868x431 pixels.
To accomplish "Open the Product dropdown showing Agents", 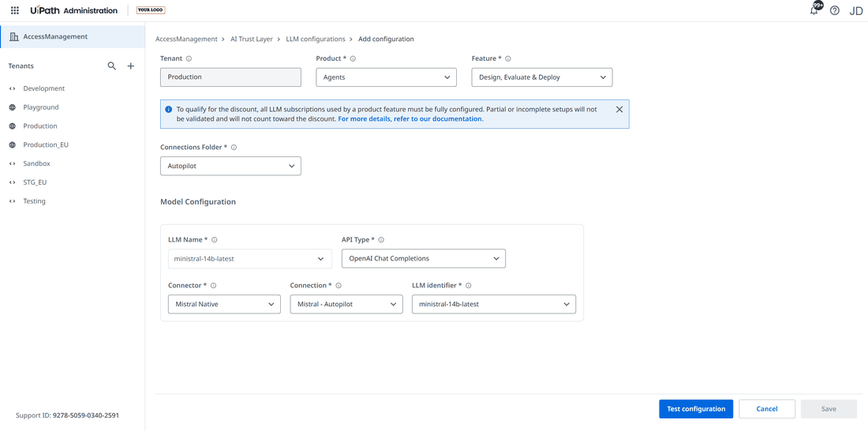I will coord(386,77).
